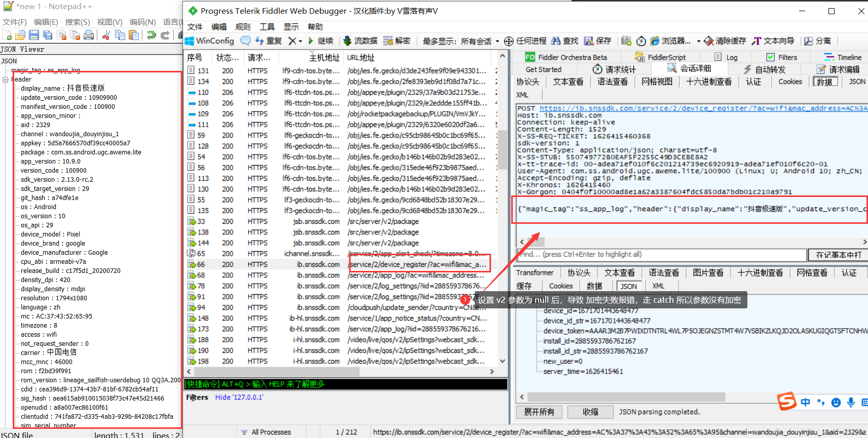Click the Print icon in Notepad++ toolbar
The width and height of the screenshot is (868, 438).
tap(89, 35)
